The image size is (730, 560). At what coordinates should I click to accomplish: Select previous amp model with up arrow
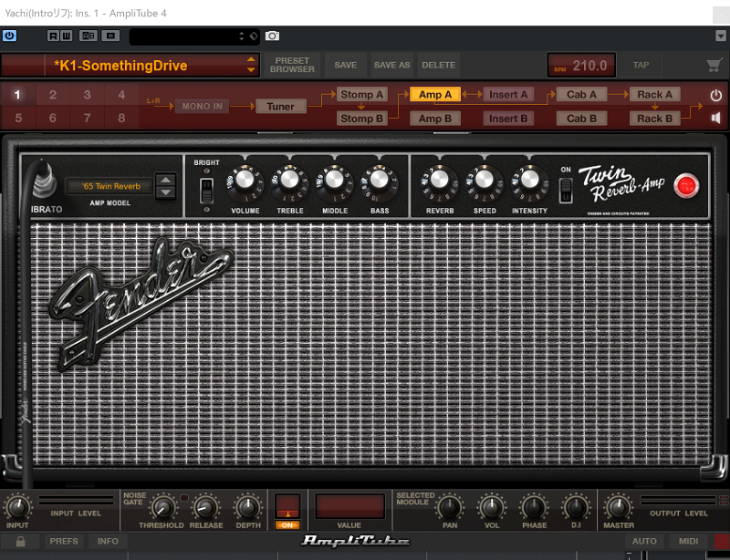pos(166,181)
